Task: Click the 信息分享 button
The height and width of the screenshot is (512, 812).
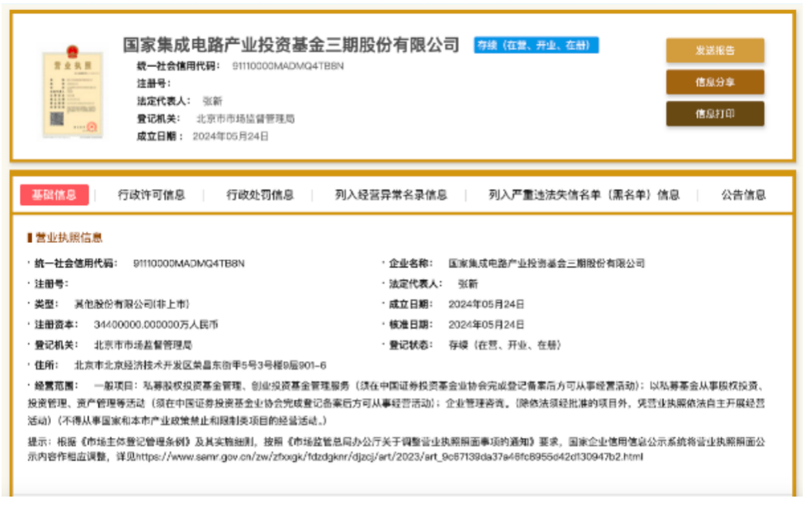Action: [x=715, y=82]
